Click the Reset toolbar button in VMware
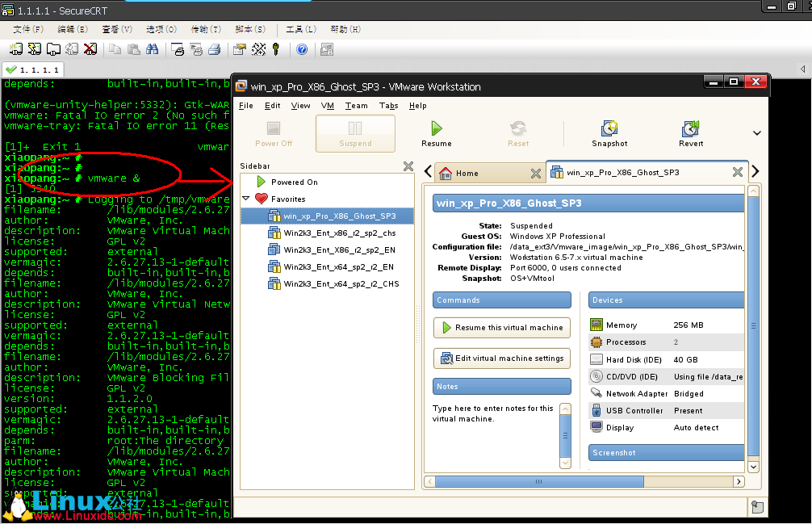812x524 pixels. pos(518,133)
